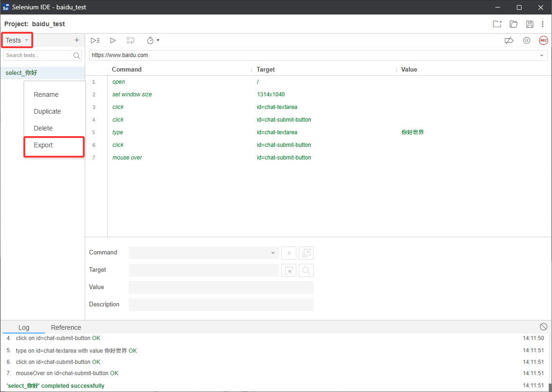Screen dimensions: 552x392
Task: Choose Duplicate from context menu
Action: point(47,111)
